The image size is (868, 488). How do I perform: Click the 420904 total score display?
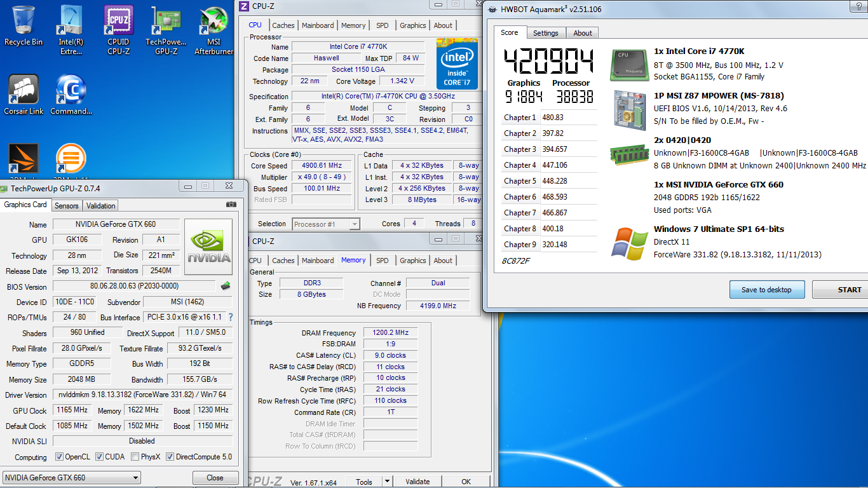click(549, 62)
